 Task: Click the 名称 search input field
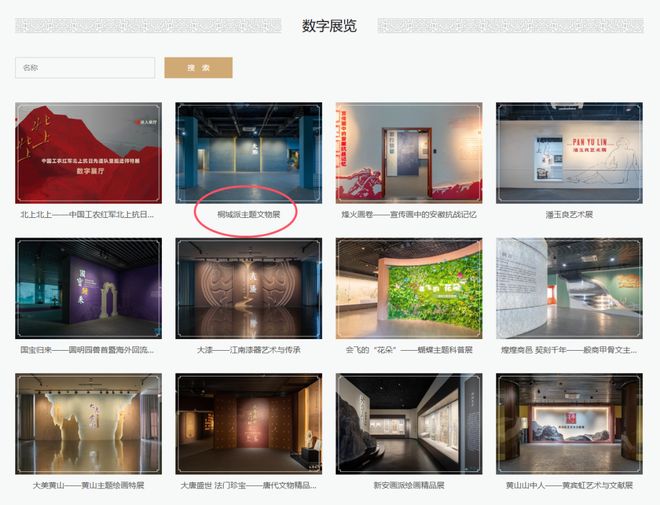pyautogui.click(x=85, y=68)
